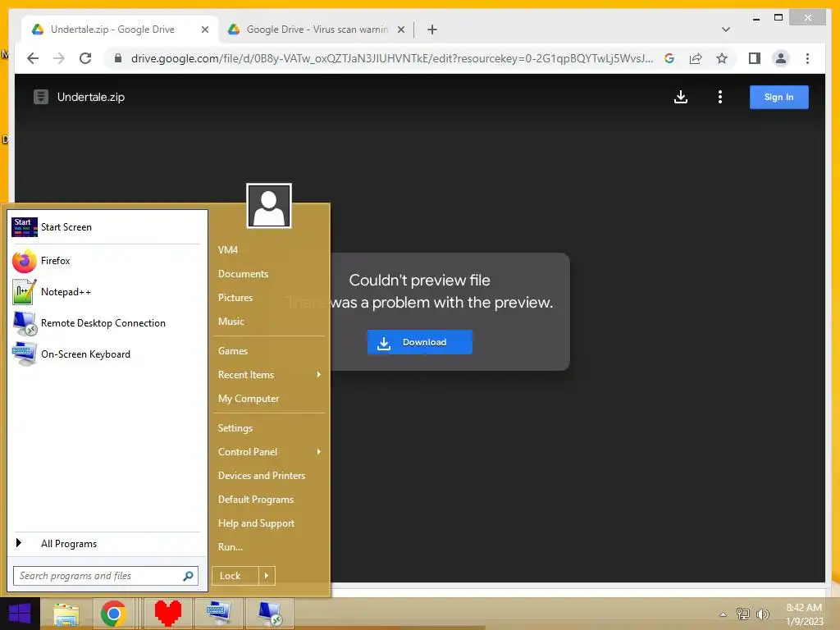
Task: Open On-Screen Keyboard taskbar icon
Action: coord(218,614)
